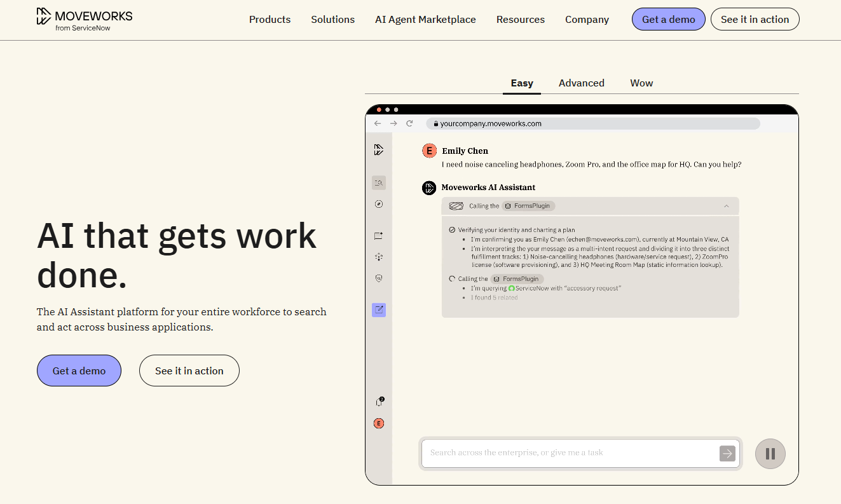Click the AI that gets work done headline

click(177, 255)
